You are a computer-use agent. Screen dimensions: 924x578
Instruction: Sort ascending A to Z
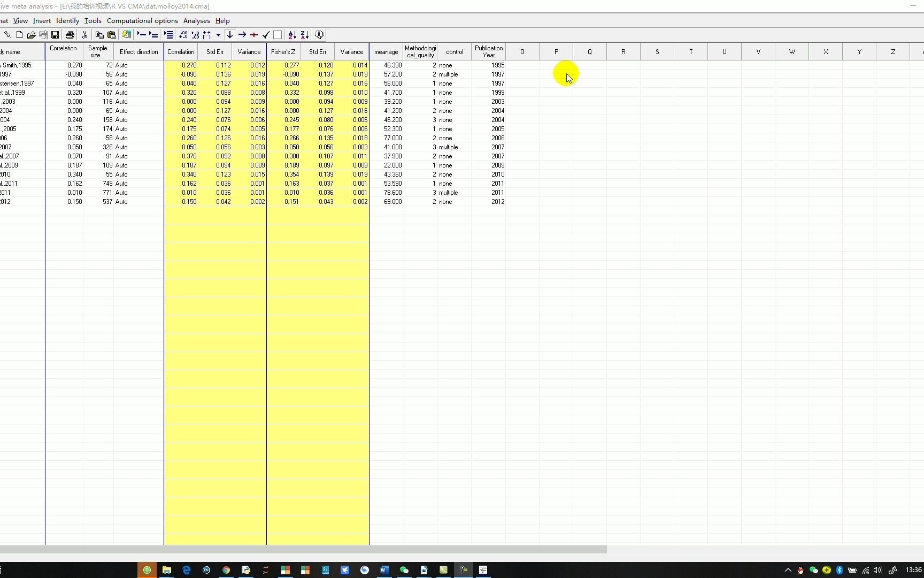coord(292,35)
